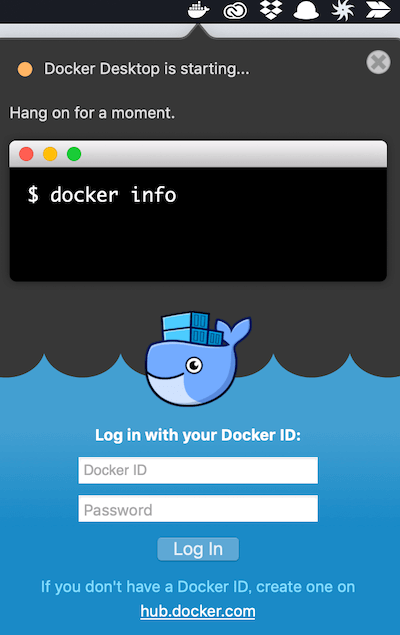Click the bell-shaped menu bar icon
This screenshot has height=635, width=400.
[x=306, y=10]
